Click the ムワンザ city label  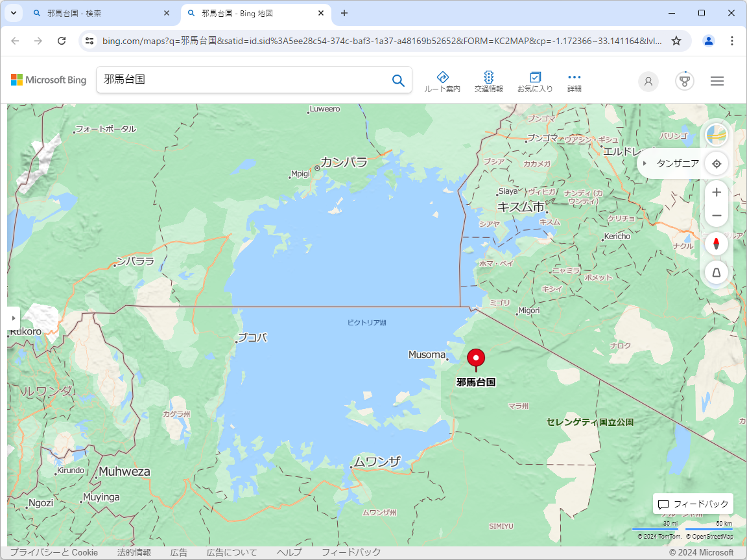[x=377, y=461]
